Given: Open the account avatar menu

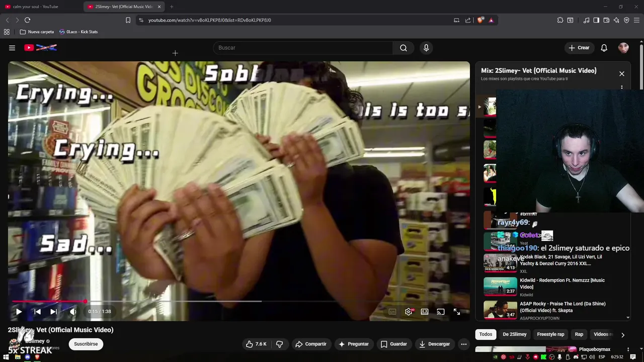Looking at the screenshot, I should [x=623, y=48].
